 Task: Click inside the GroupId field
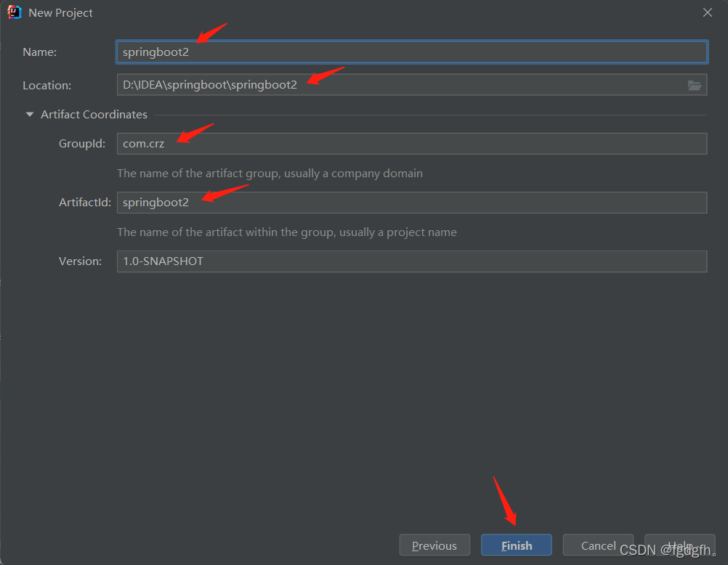coord(412,143)
